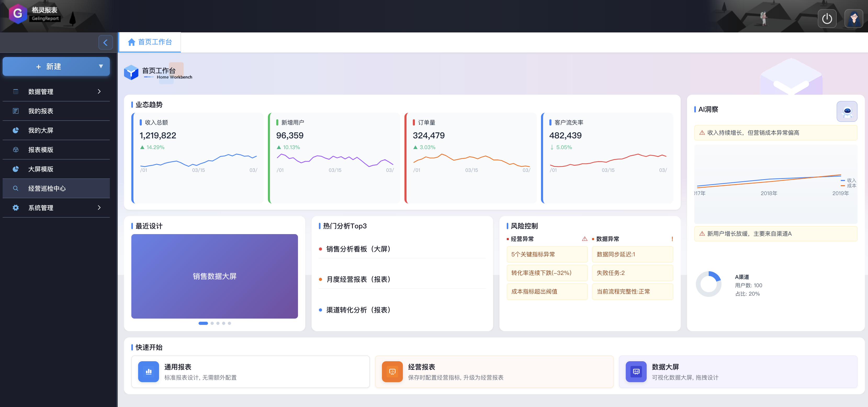This screenshot has height=407, width=868.
Task: Click the 数据大屏 screen icon
Action: pos(636,372)
